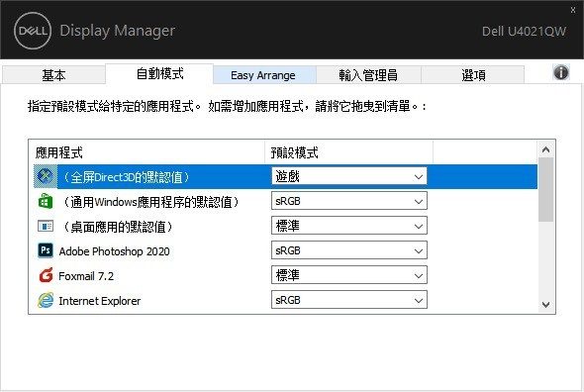Image resolution: width=584 pixels, height=392 pixels.
Task: Click the application list scrollbar thumb
Action: click(x=546, y=189)
